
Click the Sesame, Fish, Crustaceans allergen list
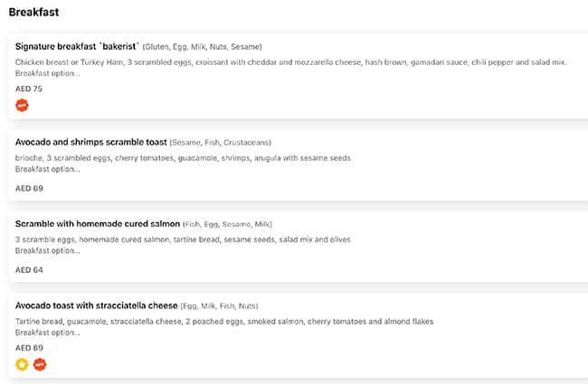(x=220, y=143)
